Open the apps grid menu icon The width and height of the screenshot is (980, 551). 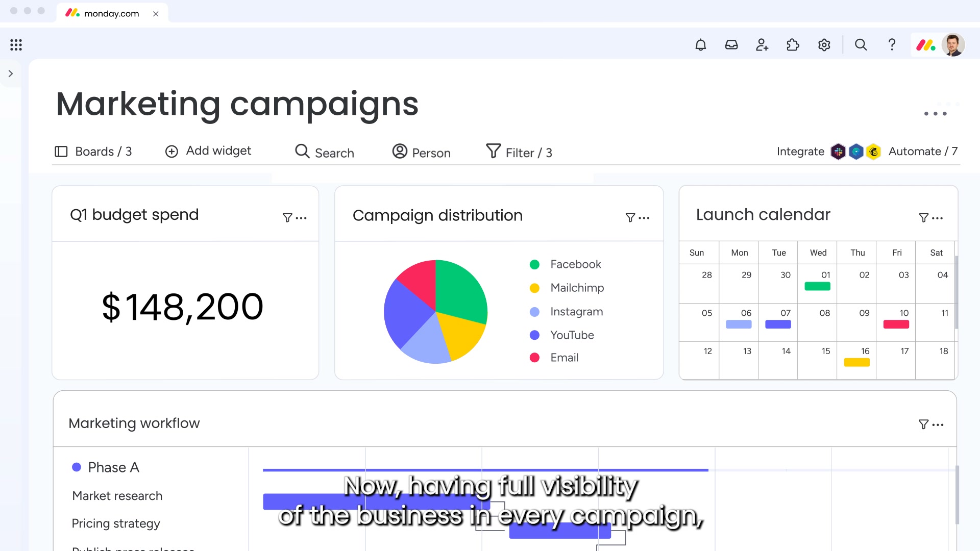coord(16,45)
